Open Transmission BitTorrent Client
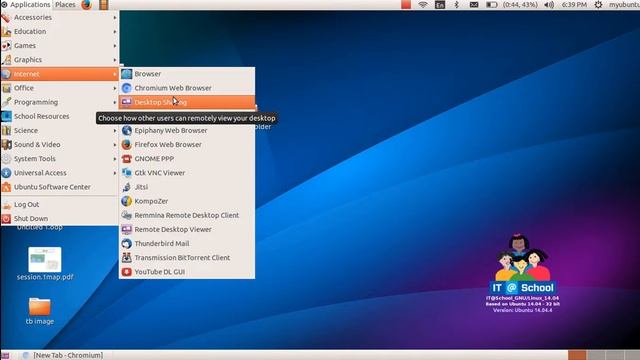Viewport: 640px width, 360px height. (187, 258)
